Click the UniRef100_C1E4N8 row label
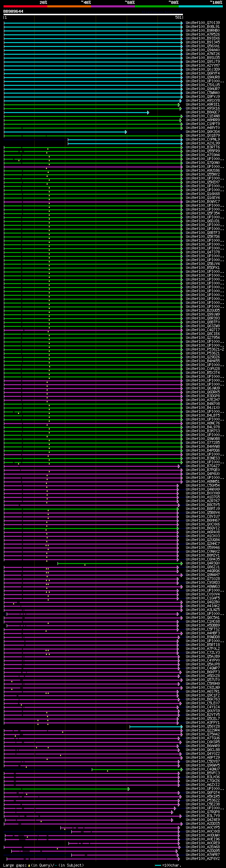This screenshot has width=226, height=868. (203, 116)
